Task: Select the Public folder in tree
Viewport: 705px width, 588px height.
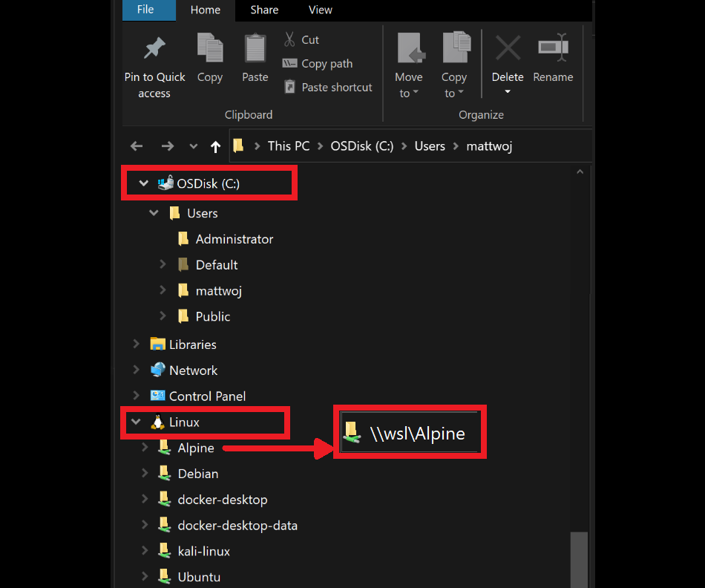Action: pos(213,316)
